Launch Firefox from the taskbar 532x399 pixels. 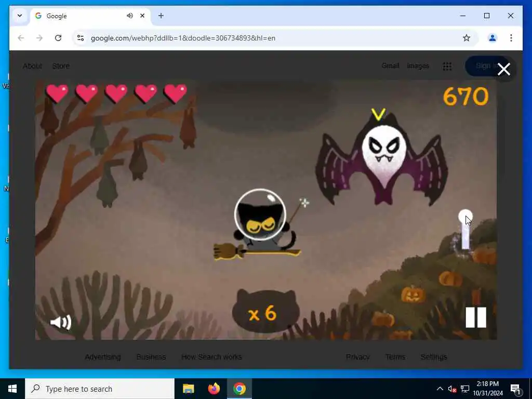(214, 389)
